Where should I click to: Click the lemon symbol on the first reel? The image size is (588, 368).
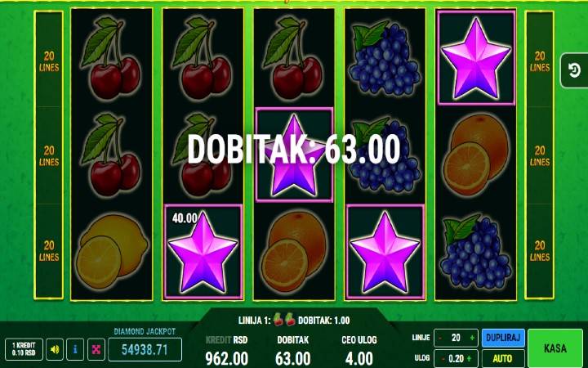point(112,251)
